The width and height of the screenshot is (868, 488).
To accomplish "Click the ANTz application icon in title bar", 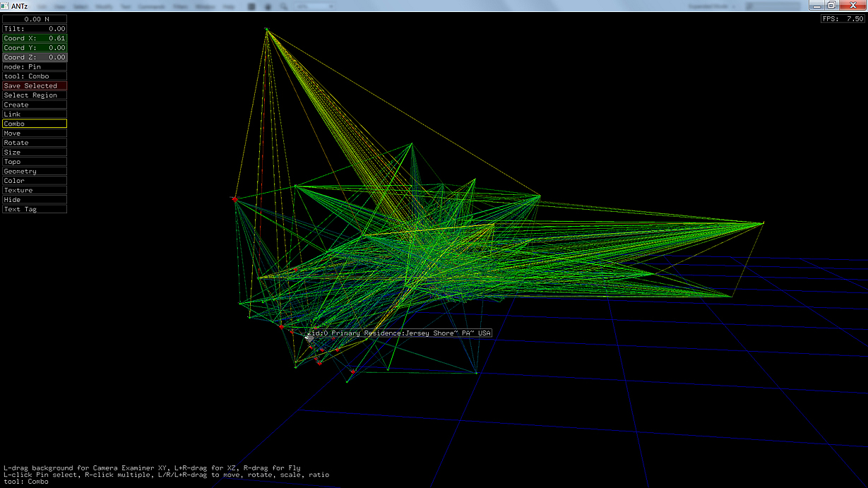I will pyautogui.click(x=6, y=6).
